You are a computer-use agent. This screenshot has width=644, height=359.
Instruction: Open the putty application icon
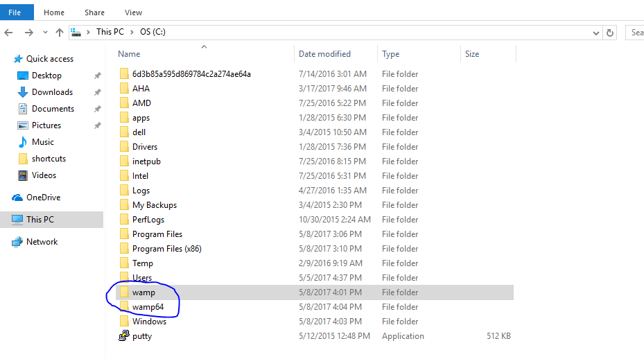tap(124, 336)
